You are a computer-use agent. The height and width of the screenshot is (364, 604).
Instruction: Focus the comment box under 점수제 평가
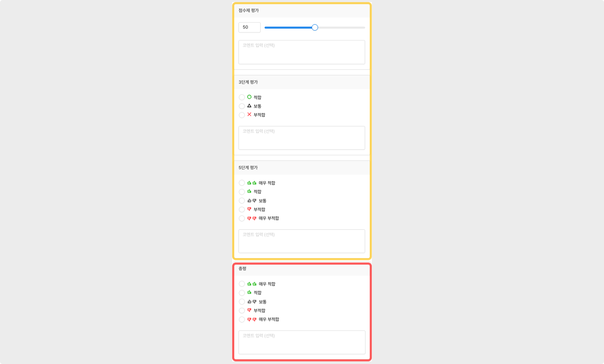[302, 52]
